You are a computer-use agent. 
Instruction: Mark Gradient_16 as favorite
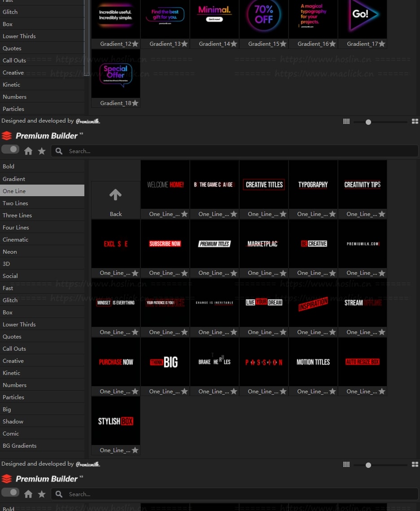pyautogui.click(x=332, y=44)
